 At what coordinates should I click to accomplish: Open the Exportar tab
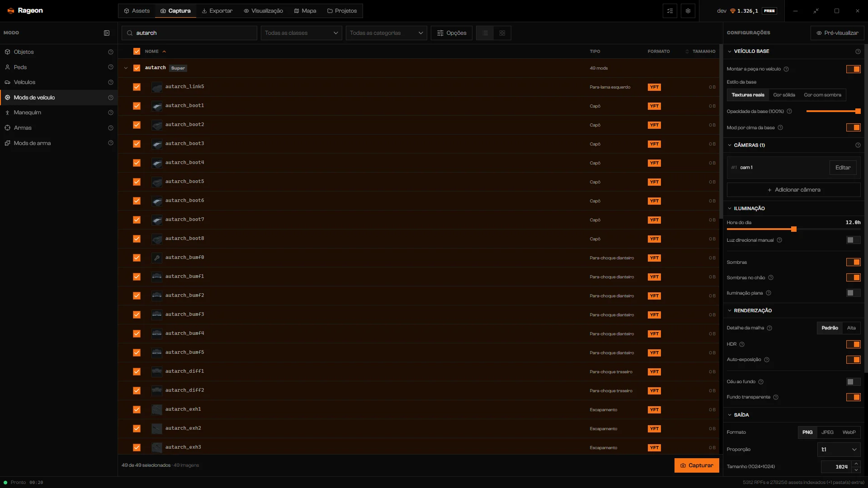click(x=217, y=11)
